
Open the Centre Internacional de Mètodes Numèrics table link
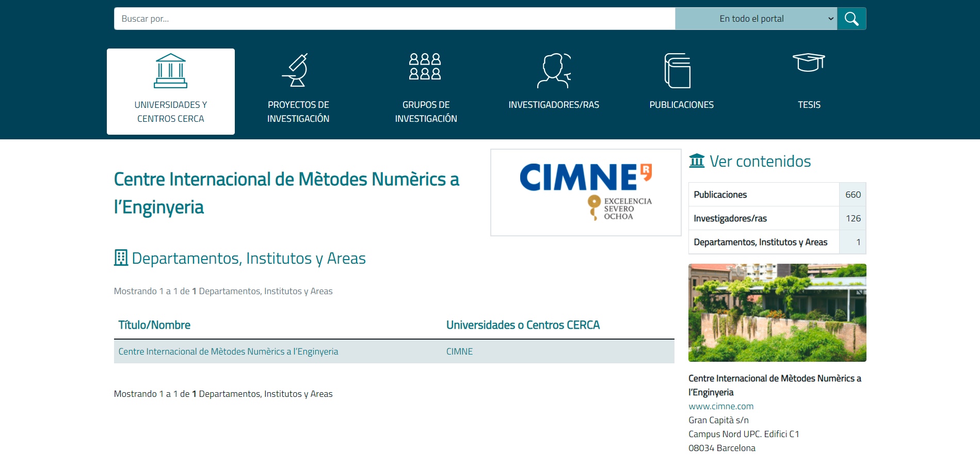tap(228, 351)
